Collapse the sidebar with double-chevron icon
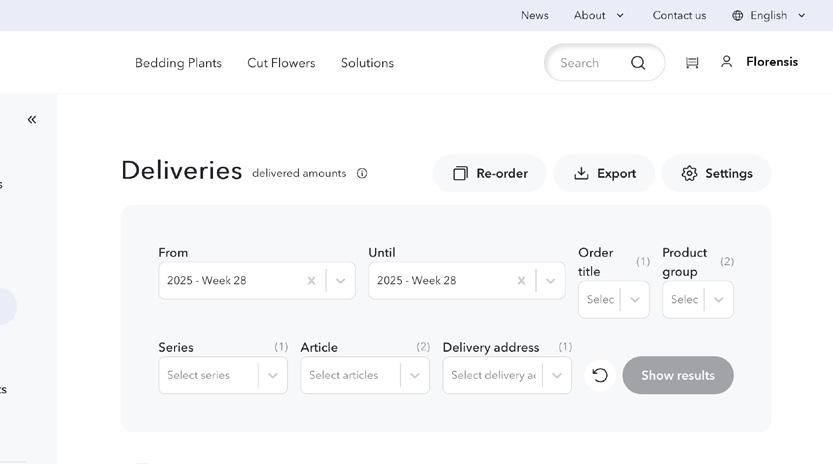Screen dimensions: 833x464 click(32, 120)
